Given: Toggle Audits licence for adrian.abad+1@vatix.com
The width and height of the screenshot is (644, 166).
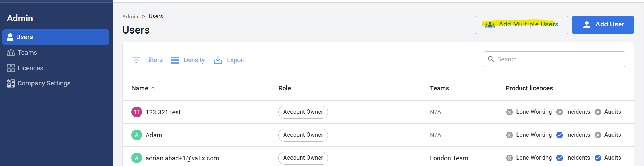Looking at the screenshot, I should pyautogui.click(x=598, y=158).
